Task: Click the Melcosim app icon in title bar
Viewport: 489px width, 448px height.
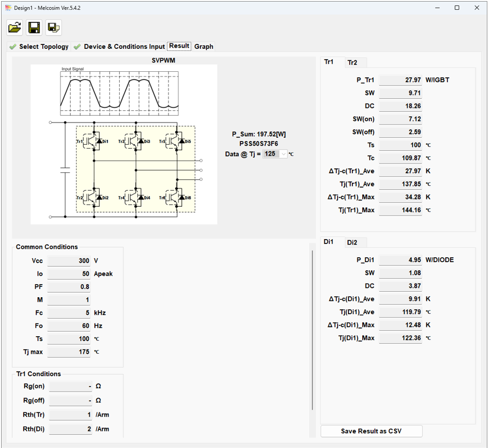Action: (8, 8)
